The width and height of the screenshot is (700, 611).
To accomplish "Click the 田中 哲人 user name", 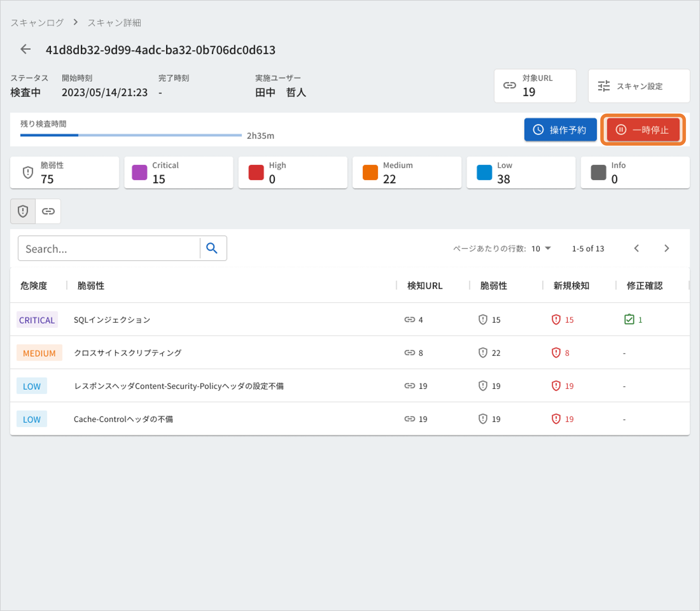I will pyautogui.click(x=281, y=92).
